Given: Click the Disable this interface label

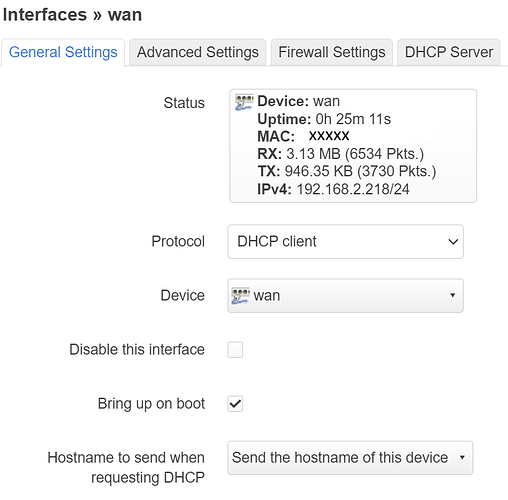Looking at the screenshot, I should [137, 350].
